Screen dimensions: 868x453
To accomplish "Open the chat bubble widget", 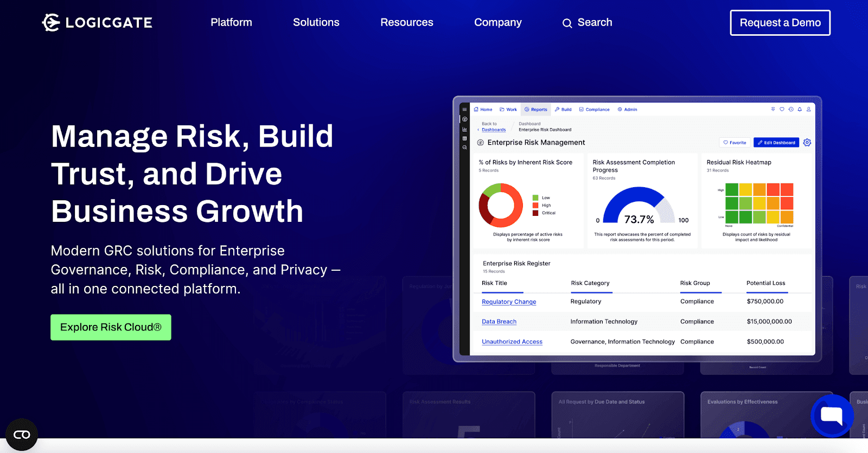I will [832, 416].
